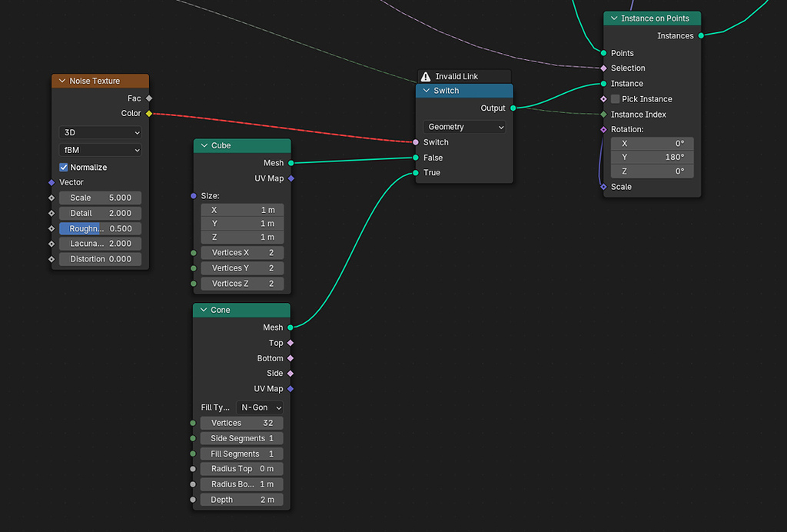
Task: Collapse the Noise Texture node
Action: click(62, 81)
